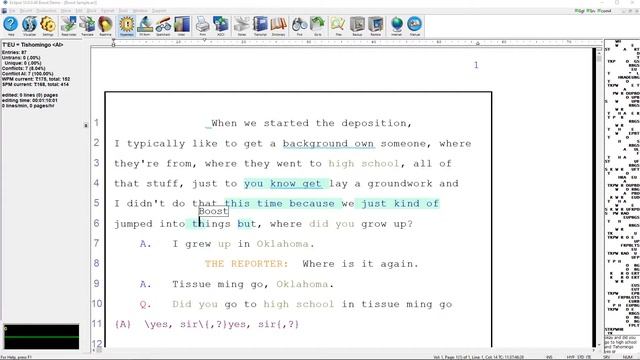This screenshot has width=640, height=360.
Task: Click the Translate toolbar icon
Action: pyautogui.click(x=87, y=26)
